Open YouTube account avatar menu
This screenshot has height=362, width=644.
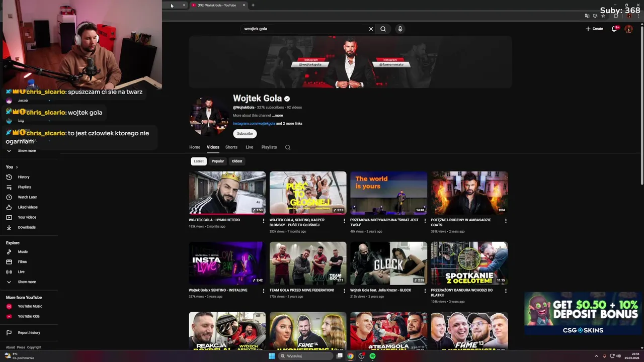pos(628,29)
